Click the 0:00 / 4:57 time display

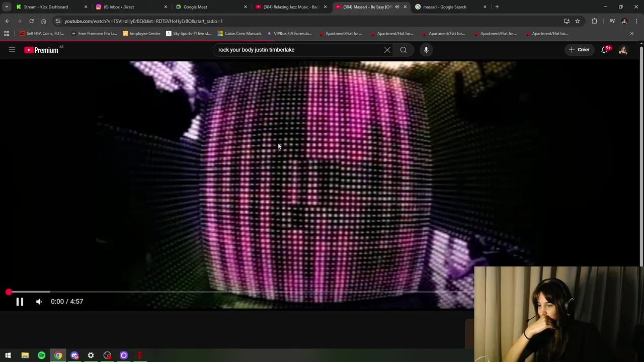tap(67, 302)
